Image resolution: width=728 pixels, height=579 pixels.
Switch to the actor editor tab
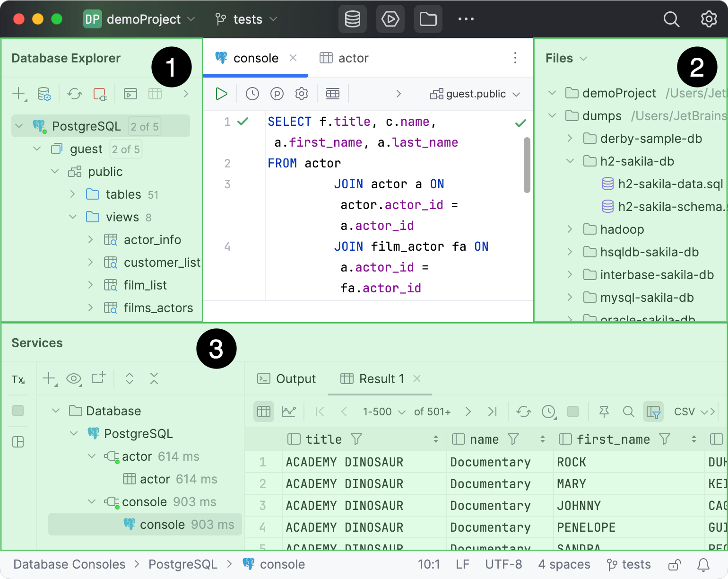(344, 58)
